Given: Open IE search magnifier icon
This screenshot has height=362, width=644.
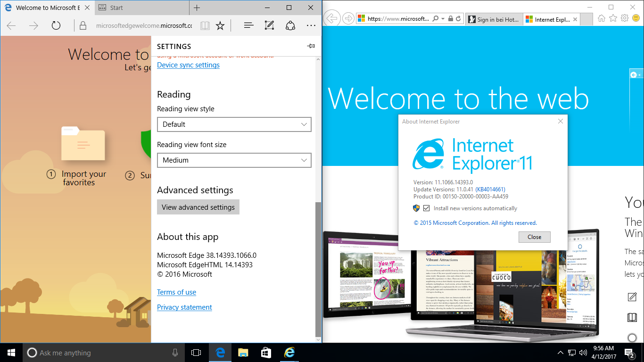Looking at the screenshot, I should pos(435,19).
